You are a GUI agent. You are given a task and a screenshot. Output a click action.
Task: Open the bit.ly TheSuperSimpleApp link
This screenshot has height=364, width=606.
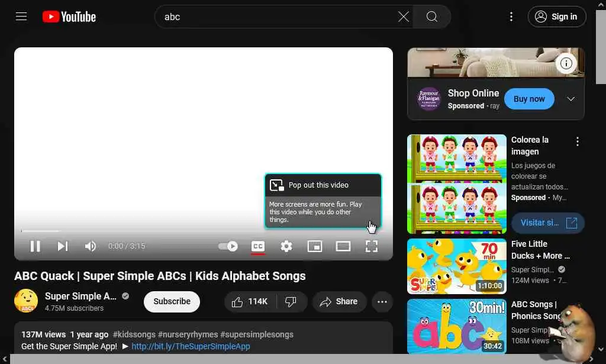(191, 347)
